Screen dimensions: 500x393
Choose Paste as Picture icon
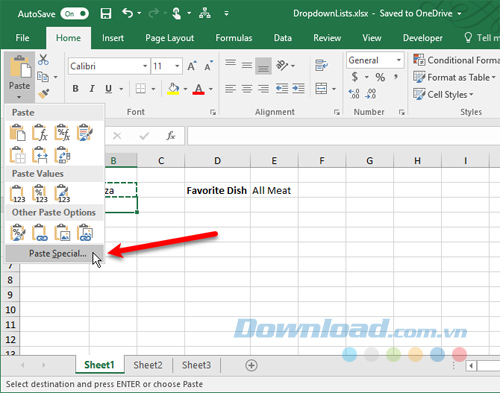pyautogui.click(x=62, y=233)
